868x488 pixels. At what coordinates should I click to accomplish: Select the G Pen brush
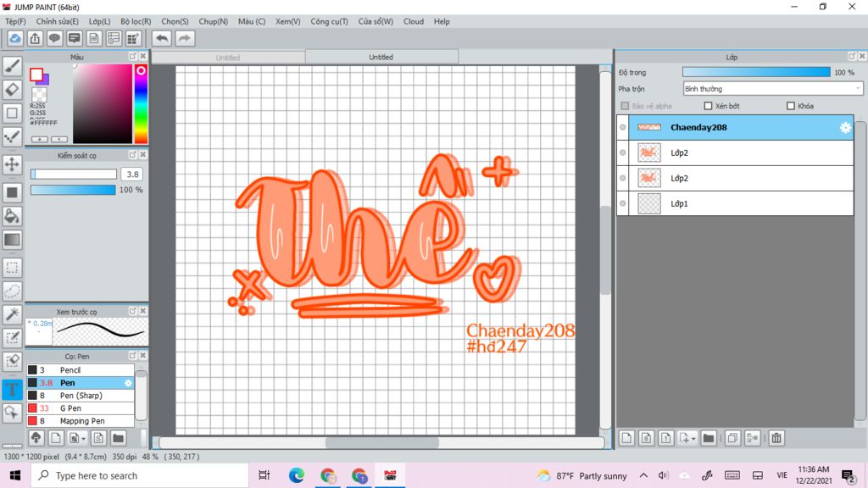[81, 408]
